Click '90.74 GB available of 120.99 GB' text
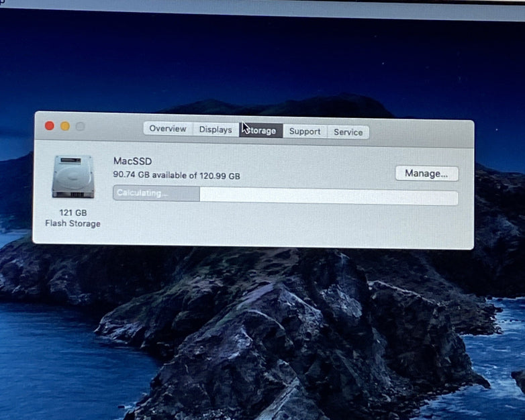525x420 pixels. pos(177,175)
